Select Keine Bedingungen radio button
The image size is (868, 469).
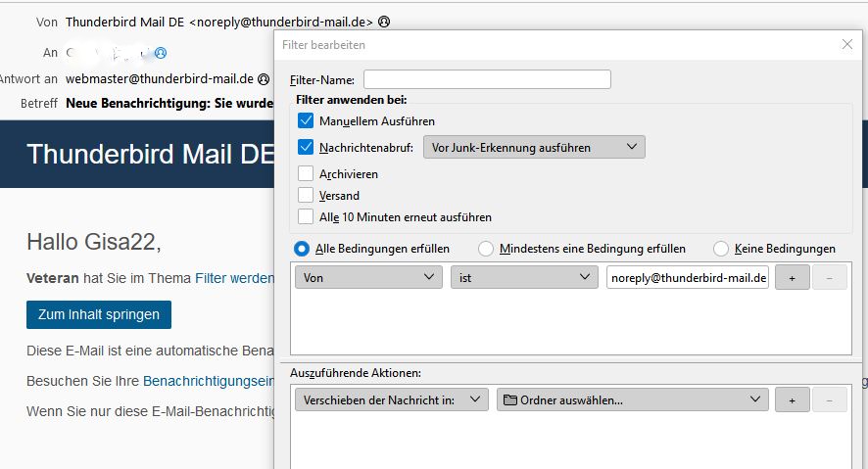pos(721,249)
